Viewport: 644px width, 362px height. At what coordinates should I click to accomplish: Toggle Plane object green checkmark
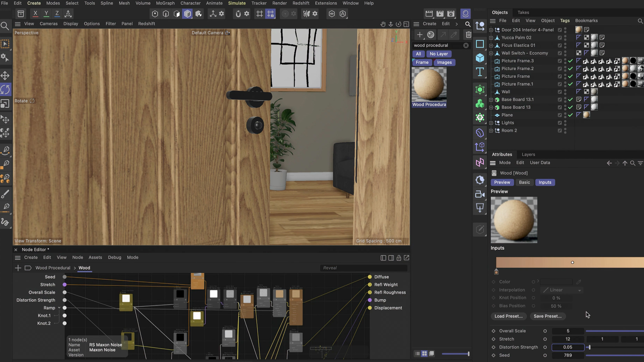click(570, 115)
